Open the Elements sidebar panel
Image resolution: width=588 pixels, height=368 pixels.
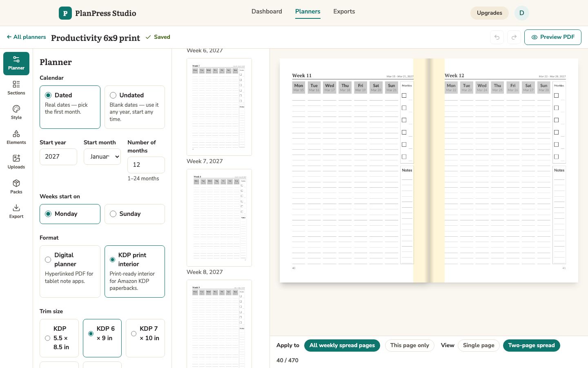click(x=16, y=138)
